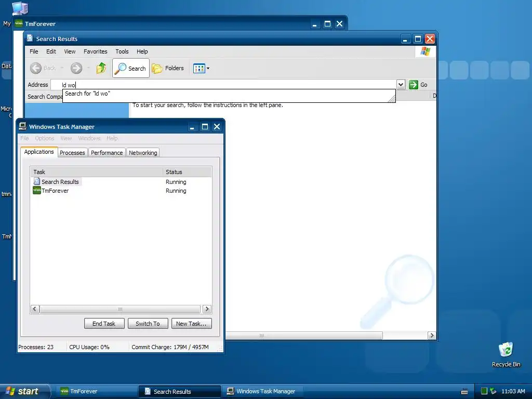The width and height of the screenshot is (532, 399).
Task: Click the Windows flag logo in Search Results
Action: 425,51
